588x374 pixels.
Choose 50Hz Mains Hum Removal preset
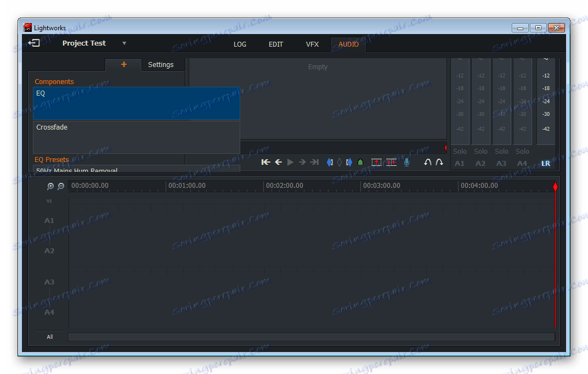(x=137, y=169)
